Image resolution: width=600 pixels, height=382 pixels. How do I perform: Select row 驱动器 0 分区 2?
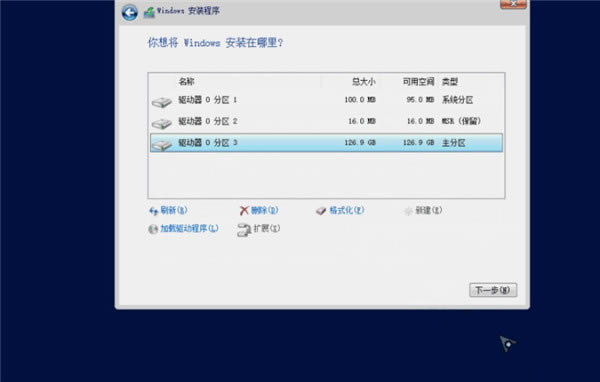pos(326,121)
